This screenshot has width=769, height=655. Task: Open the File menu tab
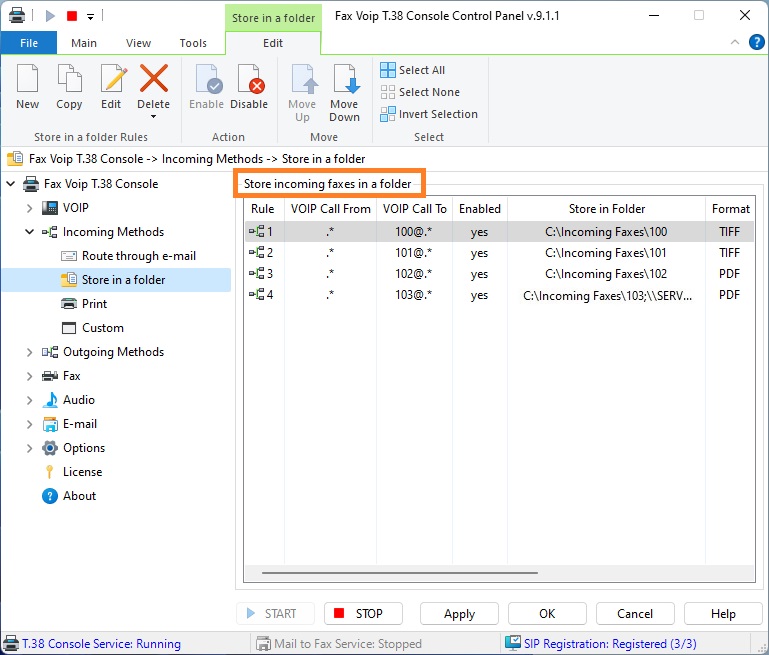click(29, 43)
